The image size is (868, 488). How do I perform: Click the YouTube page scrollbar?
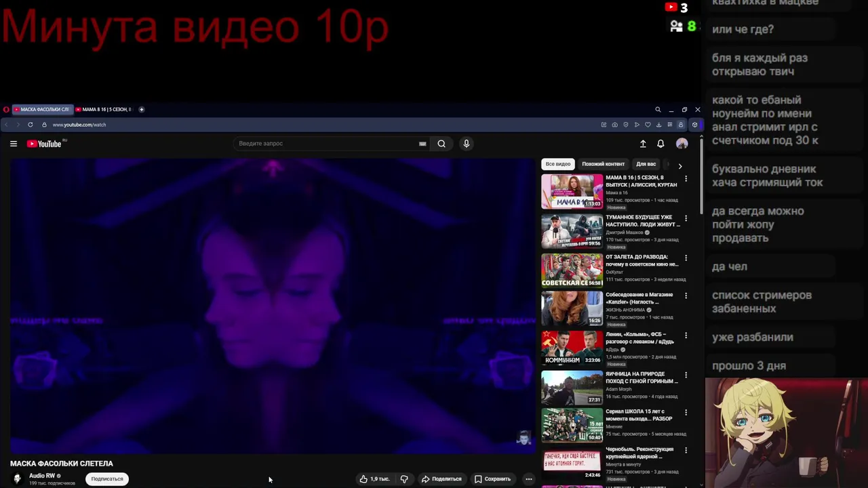[701, 176]
